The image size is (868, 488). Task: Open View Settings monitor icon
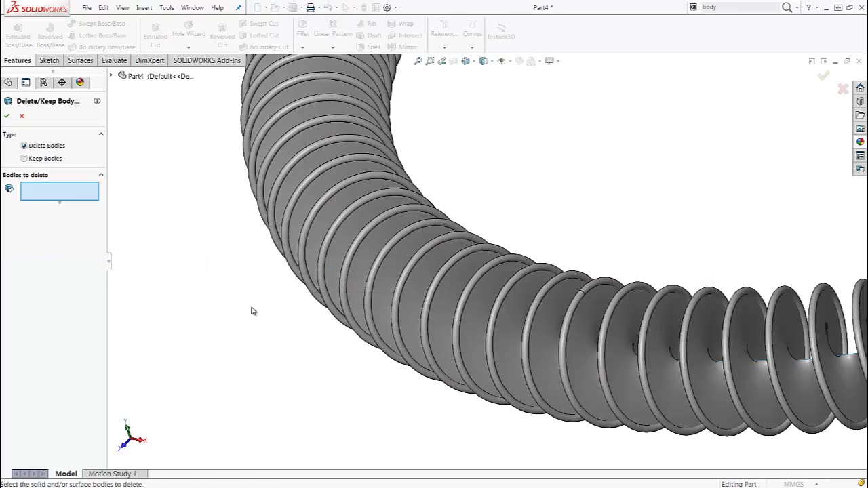pos(549,61)
